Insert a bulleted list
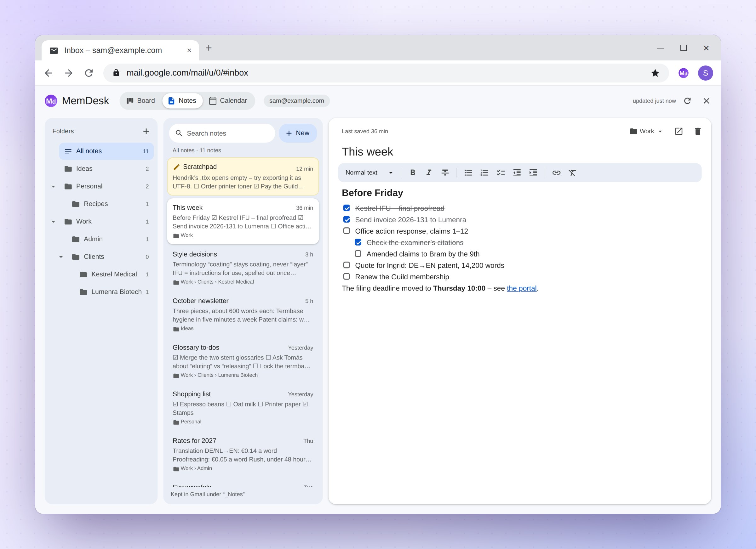 (x=468, y=173)
